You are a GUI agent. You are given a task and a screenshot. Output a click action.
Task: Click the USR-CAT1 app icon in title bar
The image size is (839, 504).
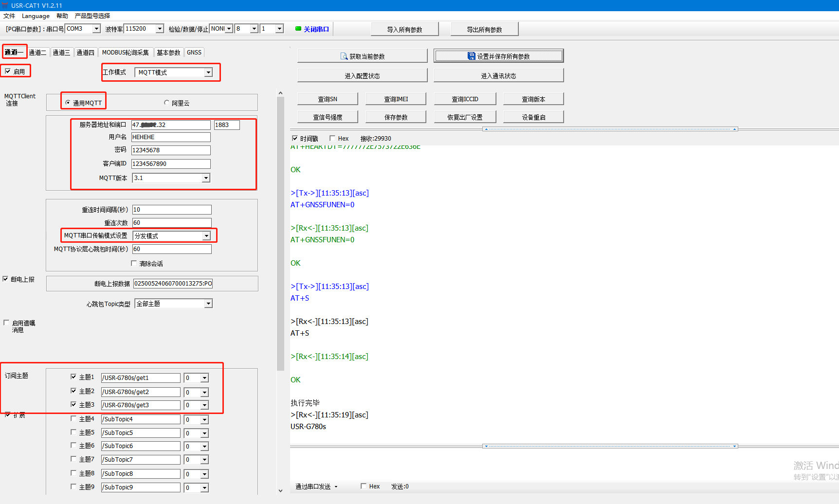pyautogui.click(x=5, y=5)
